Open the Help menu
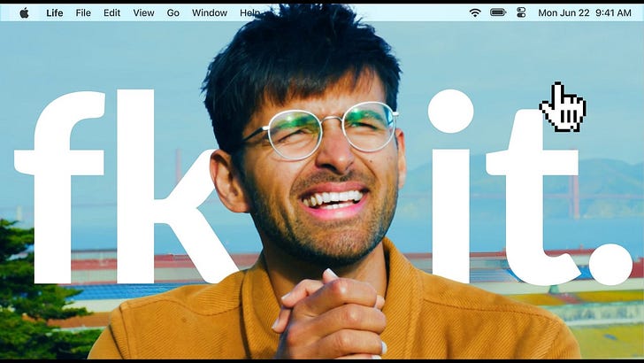This screenshot has width=644, height=363. 249,13
